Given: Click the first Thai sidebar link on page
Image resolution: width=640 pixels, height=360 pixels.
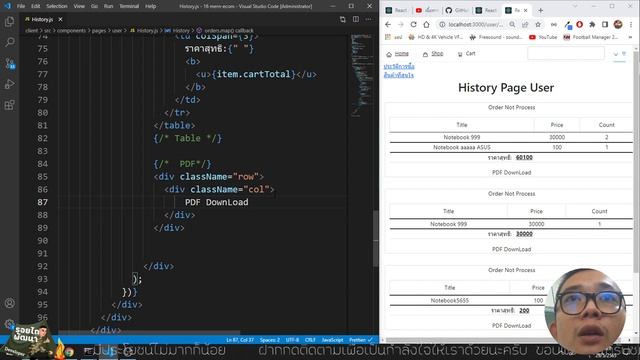Looking at the screenshot, I should point(399,66).
